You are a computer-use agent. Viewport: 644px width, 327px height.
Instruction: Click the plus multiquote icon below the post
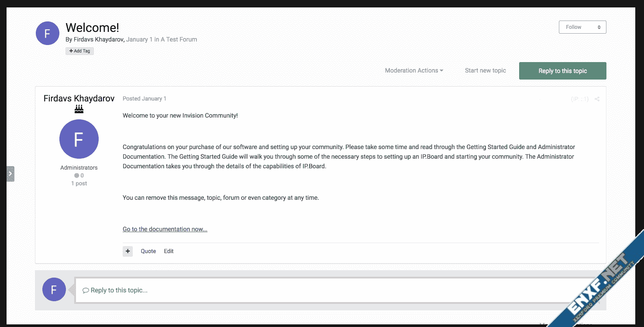127,251
